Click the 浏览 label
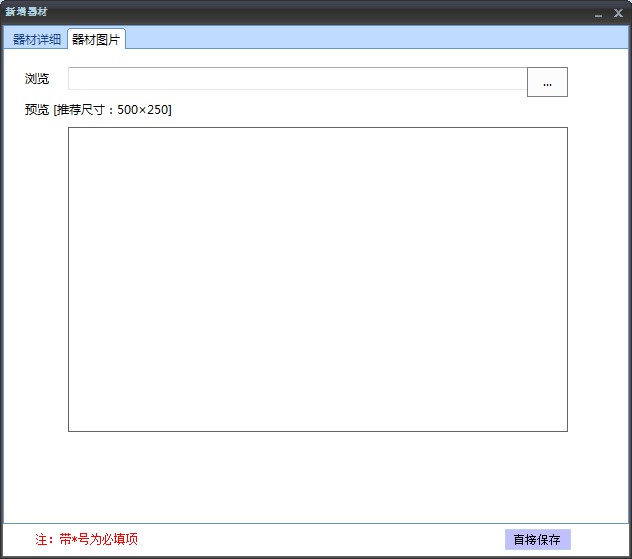 coord(37,79)
